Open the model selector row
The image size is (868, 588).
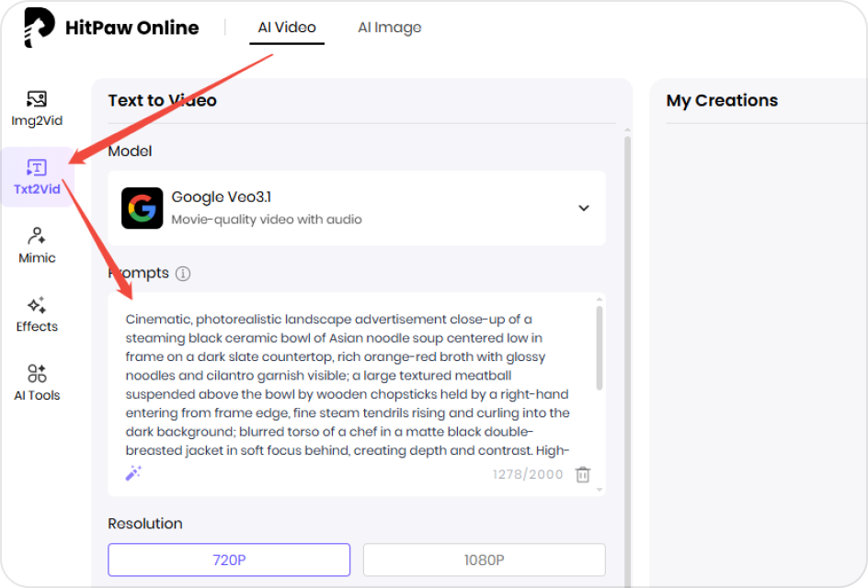pos(359,208)
